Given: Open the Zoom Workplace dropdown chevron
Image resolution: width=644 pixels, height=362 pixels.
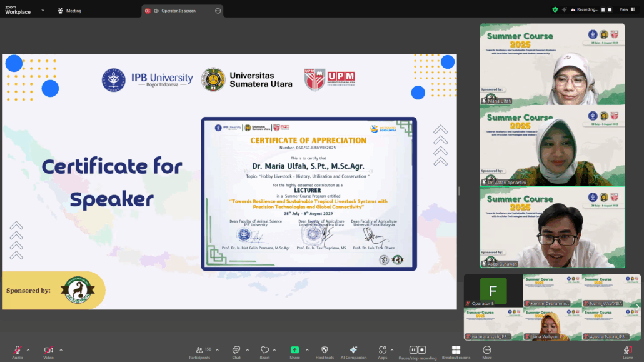Looking at the screenshot, I should click(x=43, y=10).
